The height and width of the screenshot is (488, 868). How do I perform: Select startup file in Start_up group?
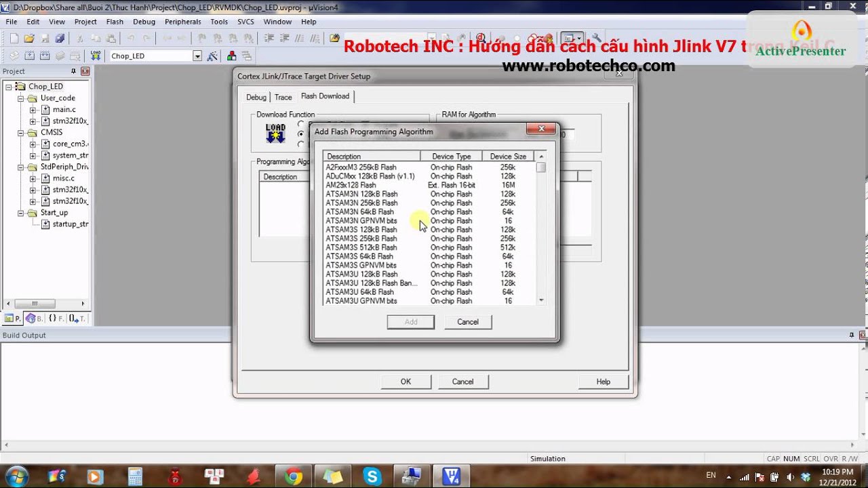point(65,224)
